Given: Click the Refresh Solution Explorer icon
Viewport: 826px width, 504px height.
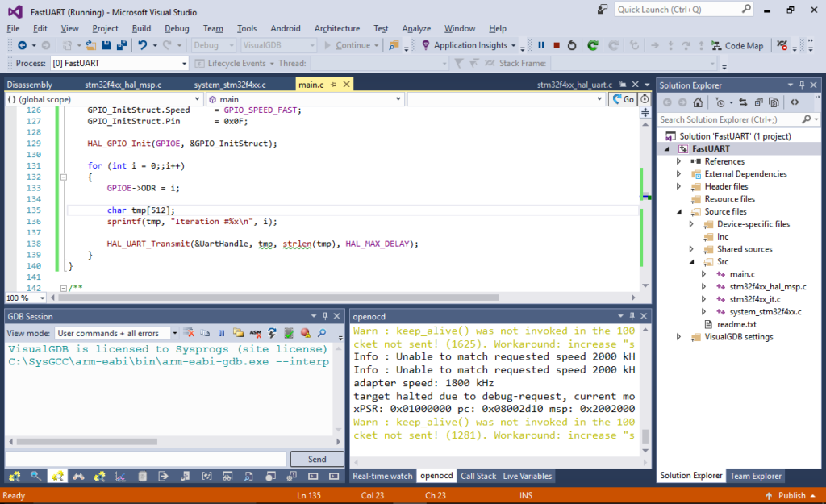Looking at the screenshot, I should [x=744, y=102].
